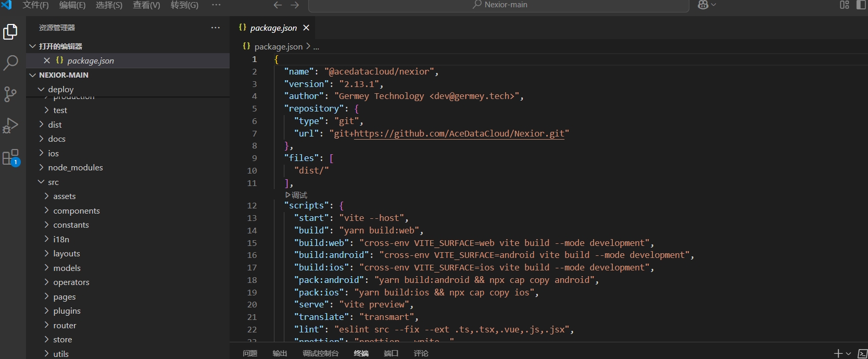Open the Copilot chat icon
The height and width of the screenshot is (359, 868).
703,5
